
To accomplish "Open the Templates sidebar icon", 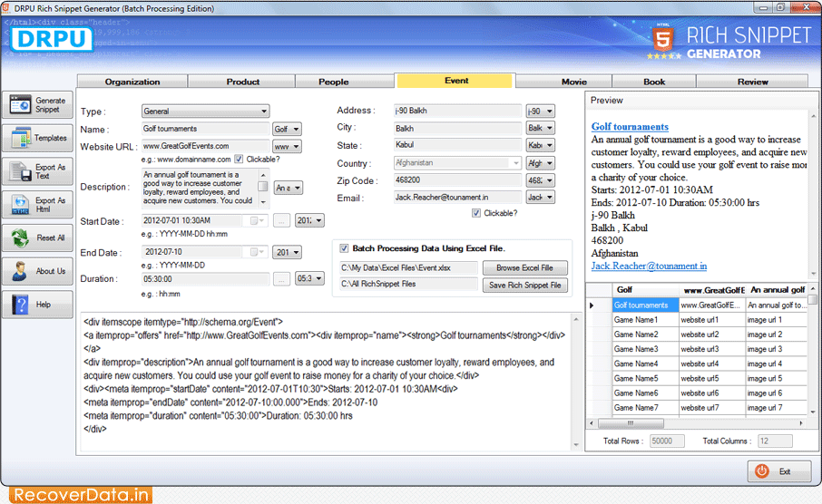I will pos(21,139).
